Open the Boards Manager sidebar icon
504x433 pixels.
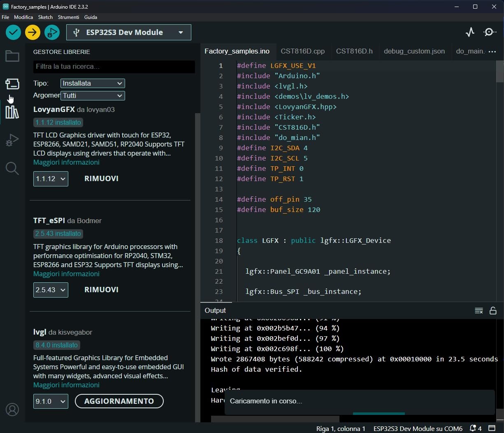pos(12,84)
